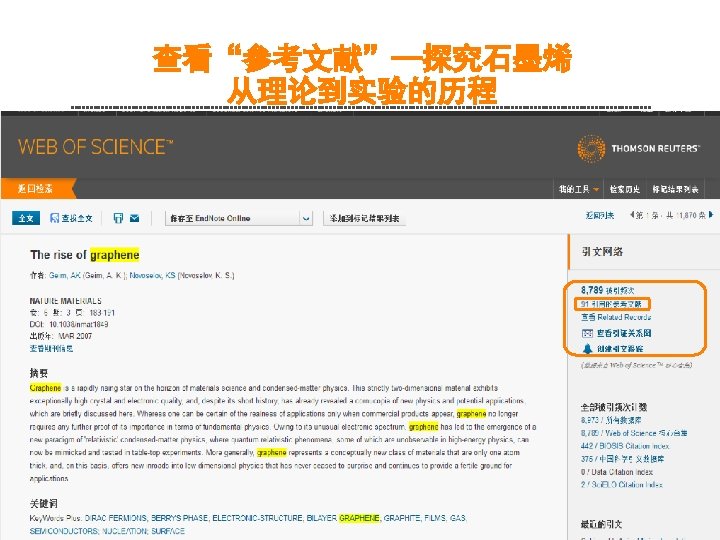Click keyword ELECTRONIC-STRUCTURE
The height and width of the screenshot is (540, 720).
click(x=257, y=518)
